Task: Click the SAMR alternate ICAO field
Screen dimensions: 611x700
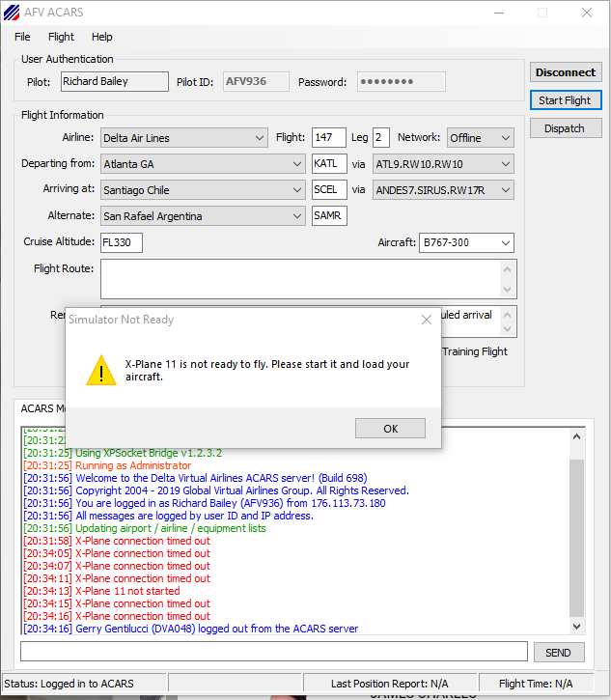Action: point(329,215)
